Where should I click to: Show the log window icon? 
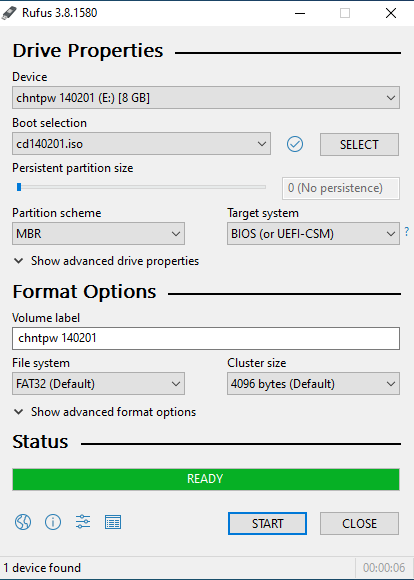113,522
